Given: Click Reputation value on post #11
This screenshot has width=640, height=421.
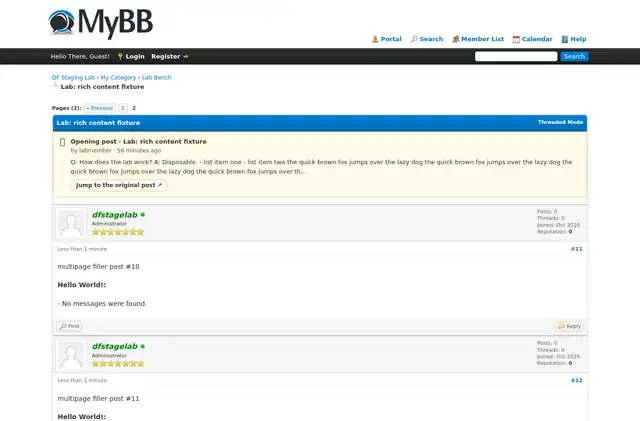Looking at the screenshot, I should (x=570, y=232).
